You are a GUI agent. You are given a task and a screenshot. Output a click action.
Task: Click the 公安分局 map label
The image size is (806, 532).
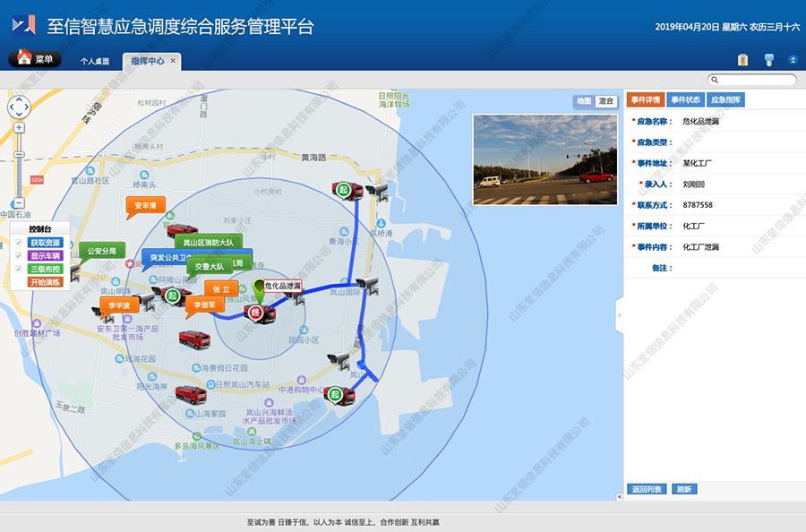(102, 251)
